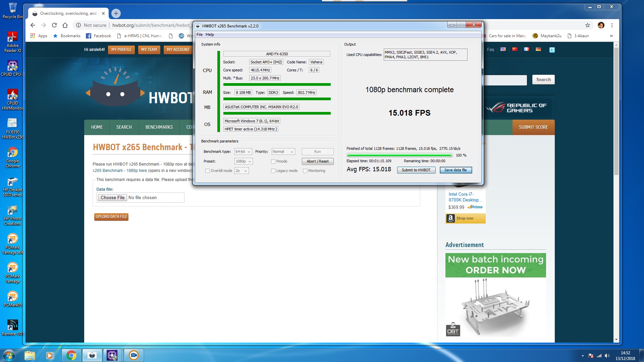Open Priority Normal dropdown
Image resolution: width=644 pixels, height=362 pixels.
click(283, 152)
